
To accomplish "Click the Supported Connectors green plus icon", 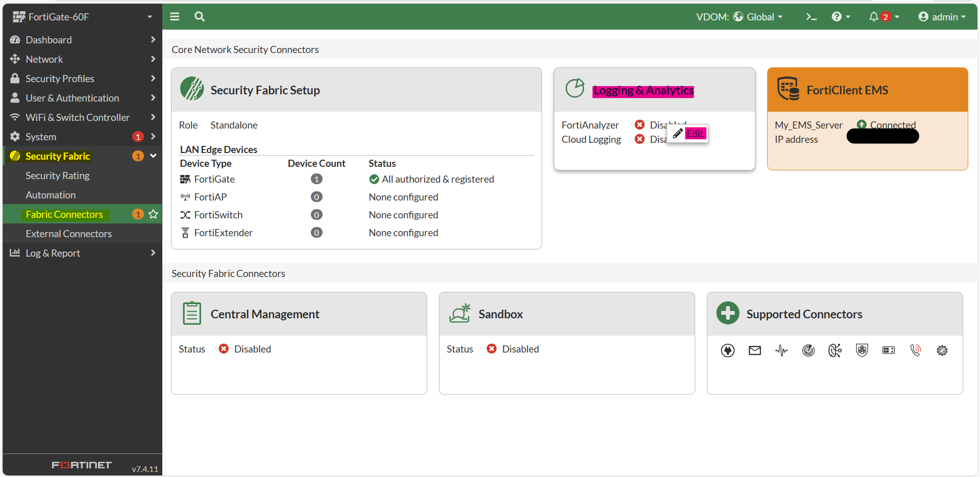I will [x=728, y=313].
